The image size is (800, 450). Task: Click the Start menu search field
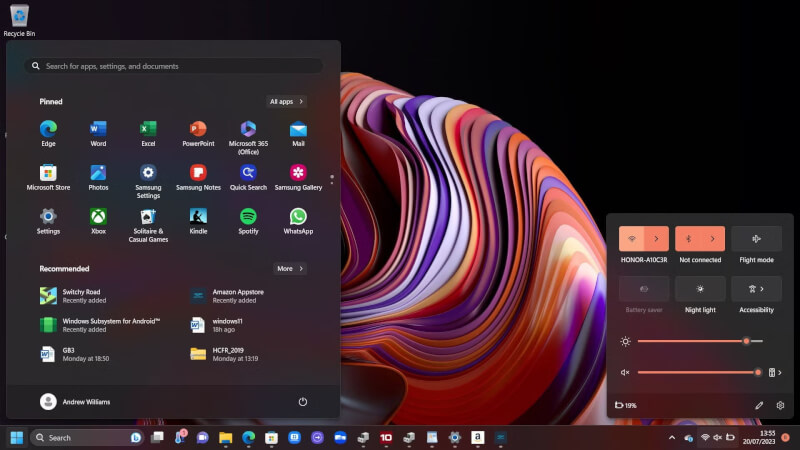173,66
